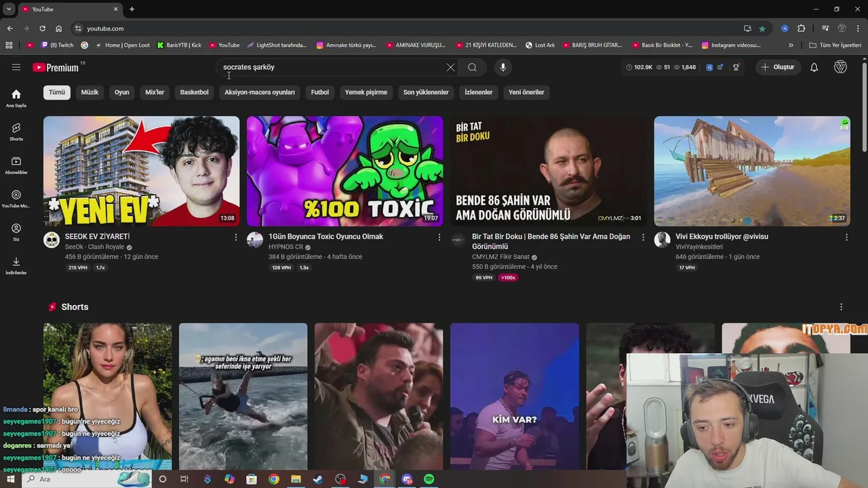Select the Yeni öneriler chip
868x488 pixels.
pos(526,92)
